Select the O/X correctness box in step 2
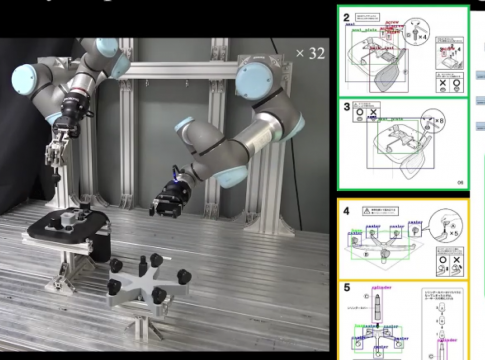Image resolution: width=485 pixels, height=360 pixels. pos(450,83)
